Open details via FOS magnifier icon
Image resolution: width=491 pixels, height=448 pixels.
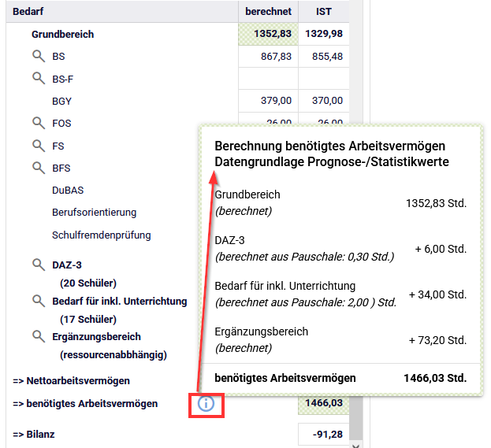click(x=38, y=123)
